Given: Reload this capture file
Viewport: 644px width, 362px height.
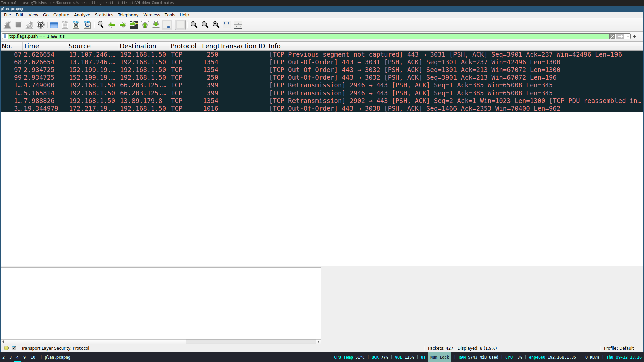Looking at the screenshot, I should tap(87, 25).
